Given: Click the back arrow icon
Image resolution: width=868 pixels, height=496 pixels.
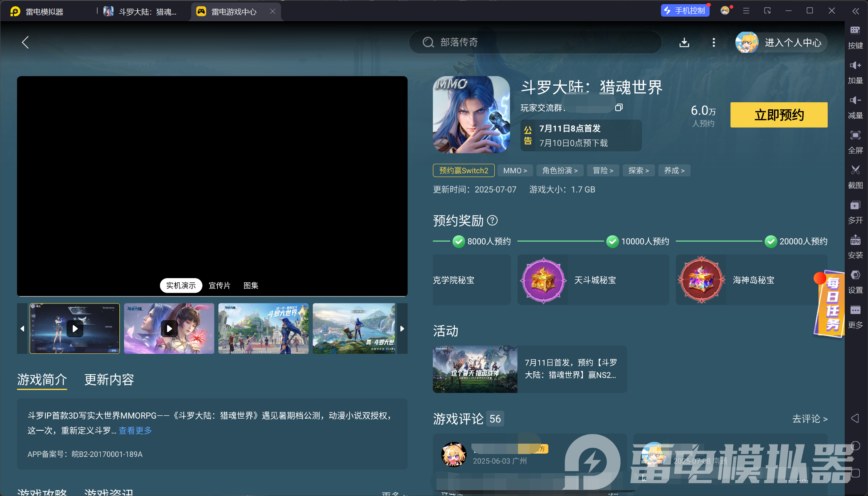Looking at the screenshot, I should point(25,42).
